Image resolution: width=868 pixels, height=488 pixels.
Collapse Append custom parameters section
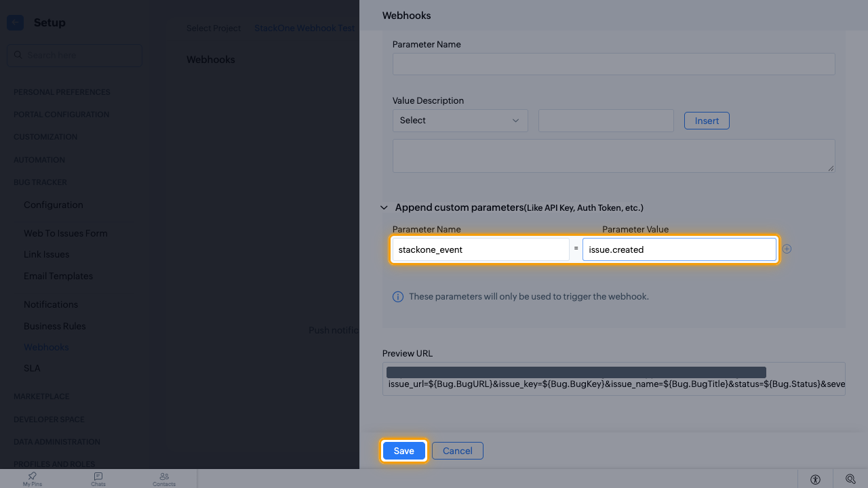[384, 207]
